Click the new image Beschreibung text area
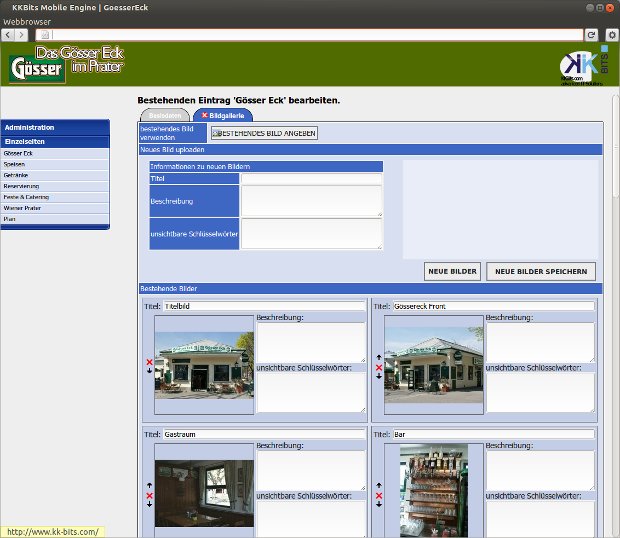 (x=312, y=201)
